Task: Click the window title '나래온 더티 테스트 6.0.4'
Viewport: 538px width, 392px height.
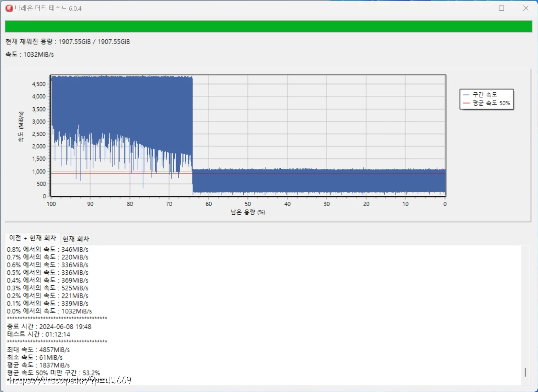Action: (48, 8)
